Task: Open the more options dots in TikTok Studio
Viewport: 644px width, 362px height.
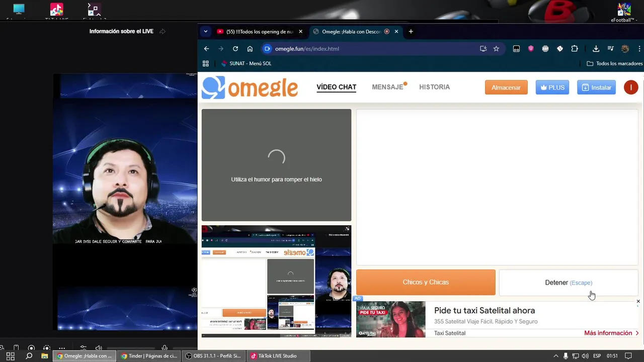Action: click(x=62, y=348)
